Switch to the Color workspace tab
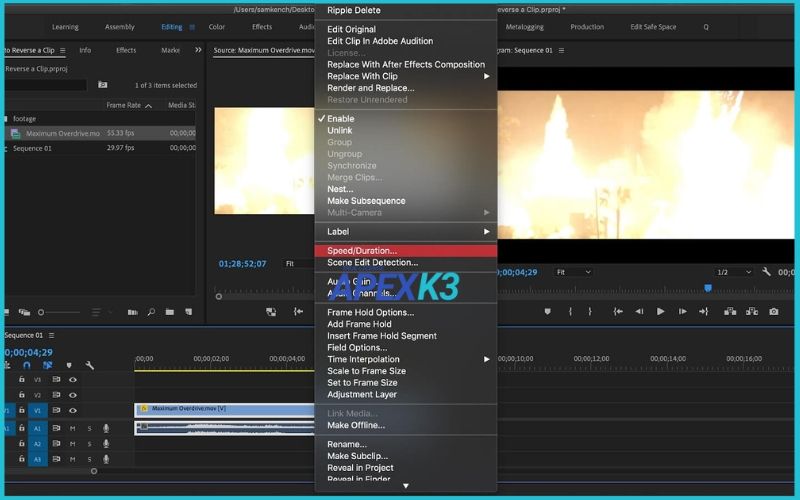Viewport: 800px width, 500px height. (x=217, y=27)
